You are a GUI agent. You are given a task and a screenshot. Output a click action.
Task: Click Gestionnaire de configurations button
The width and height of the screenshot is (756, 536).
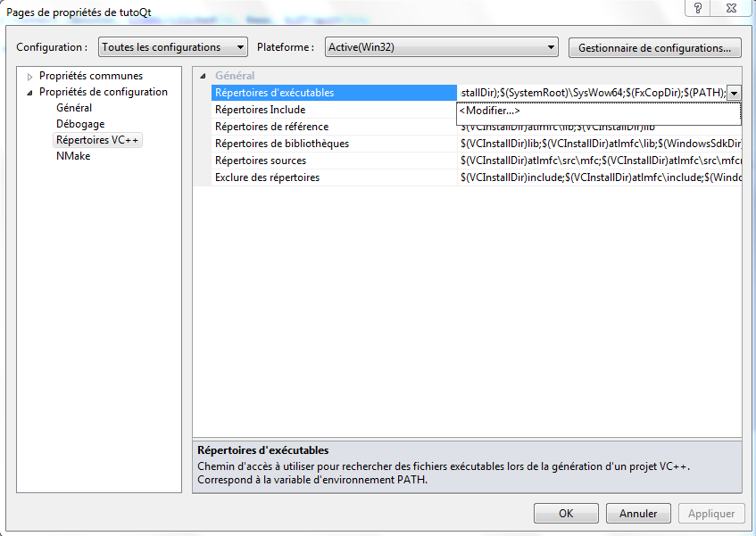click(654, 47)
